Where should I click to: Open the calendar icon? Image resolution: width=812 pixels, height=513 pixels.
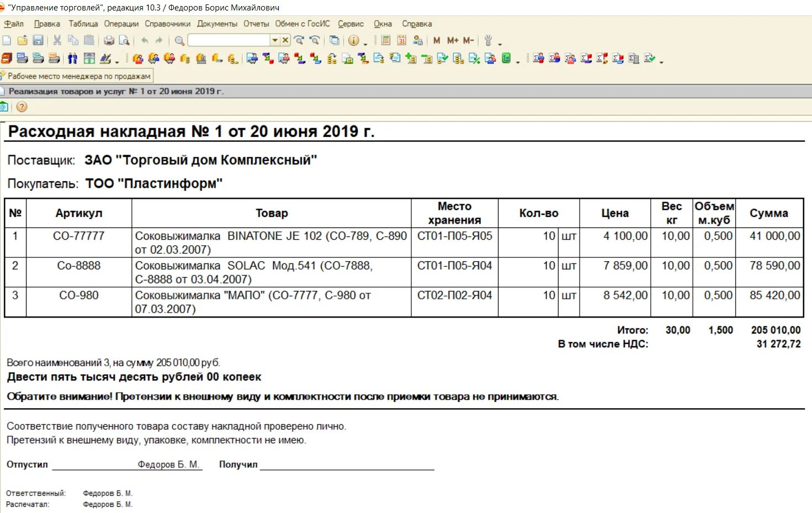pyautogui.click(x=401, y=40)
